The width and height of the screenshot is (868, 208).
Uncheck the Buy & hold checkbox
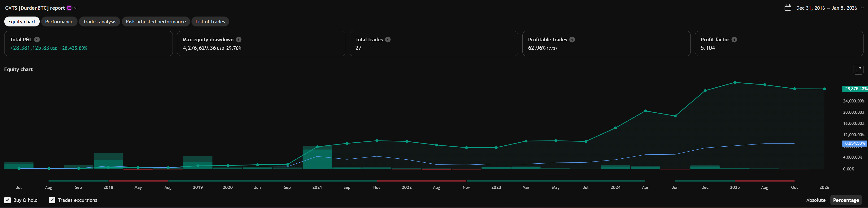7,200
